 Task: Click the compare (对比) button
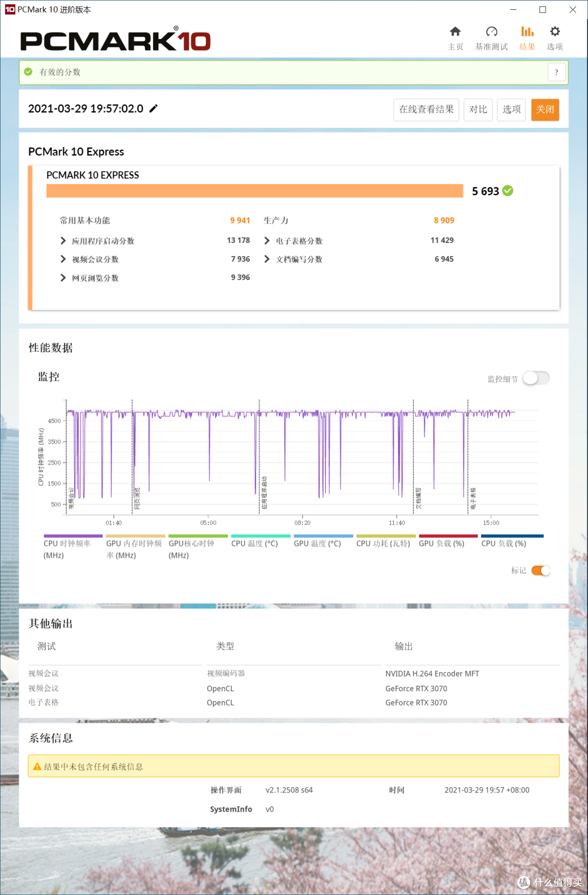(478, 109)
